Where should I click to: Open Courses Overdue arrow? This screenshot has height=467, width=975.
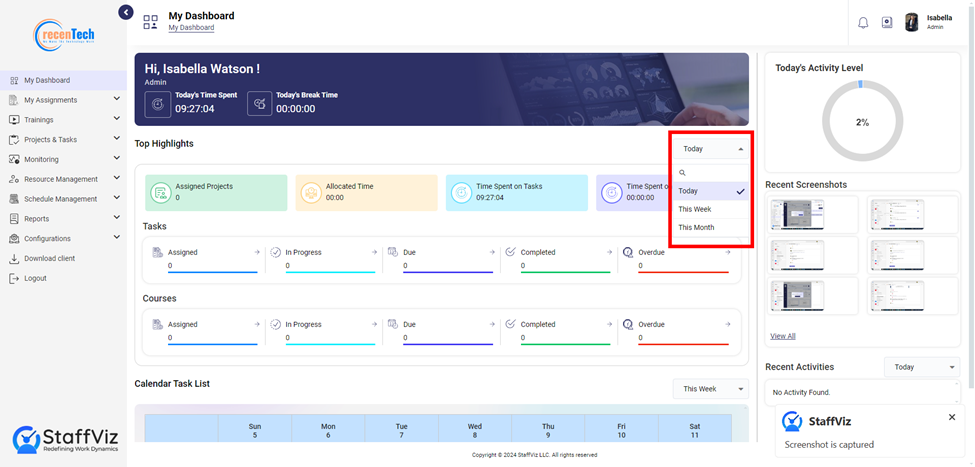click(728, 325)
